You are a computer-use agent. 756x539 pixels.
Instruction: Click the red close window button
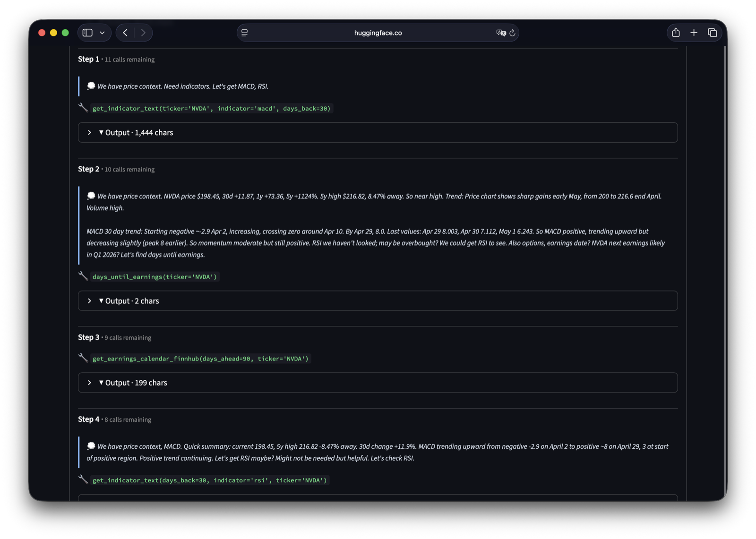tap(42, 33)
